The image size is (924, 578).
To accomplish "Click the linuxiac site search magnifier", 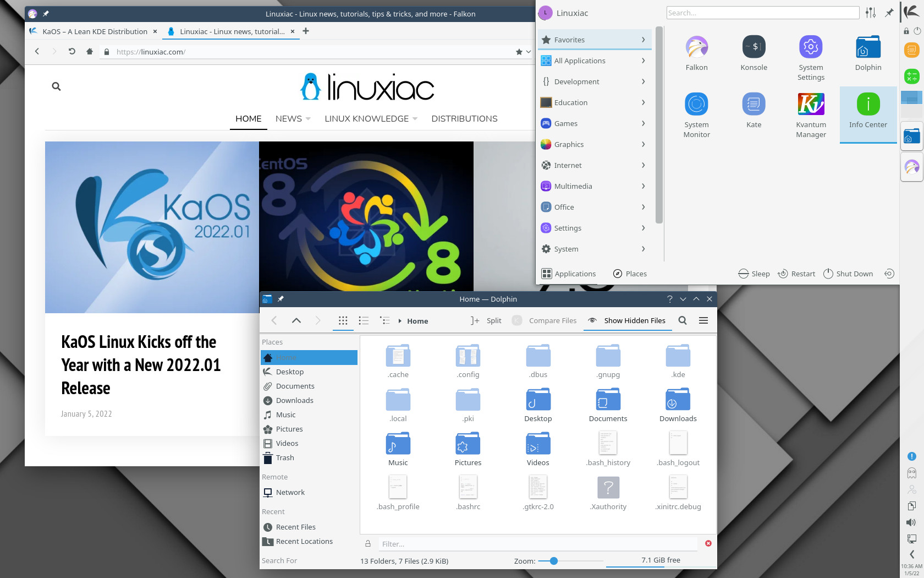I will pos(56,86).
